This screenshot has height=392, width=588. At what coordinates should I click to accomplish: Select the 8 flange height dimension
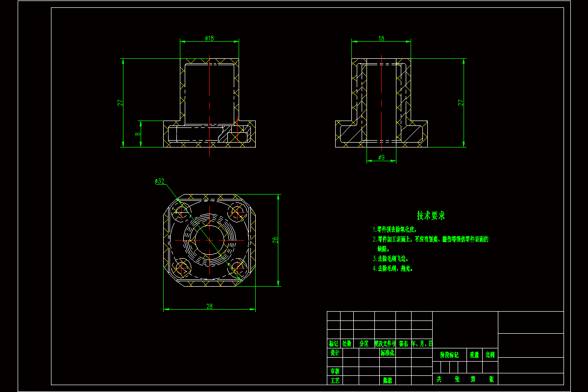[138, 133]
